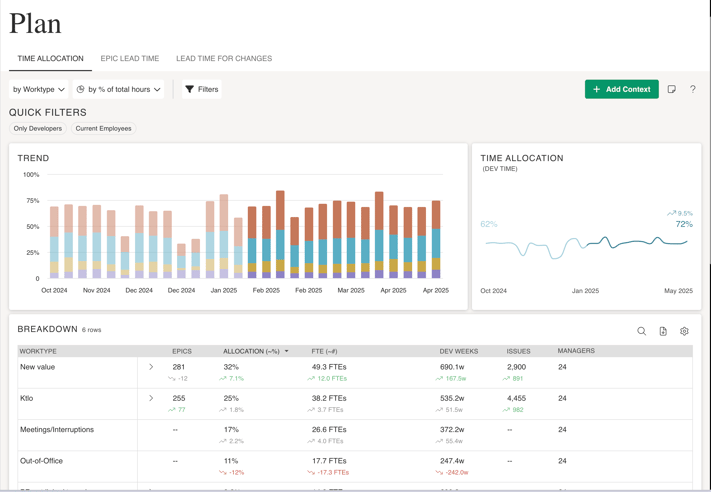Open the sticky note icon beside Add Context
This screenshot has width=711, height=492.
(672, 89)
